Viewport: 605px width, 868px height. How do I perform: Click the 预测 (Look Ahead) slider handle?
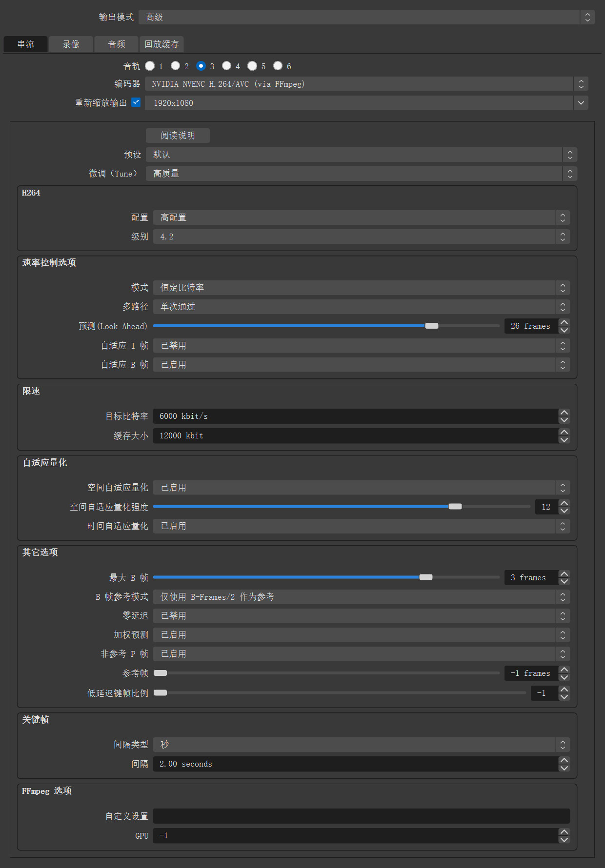432,326
